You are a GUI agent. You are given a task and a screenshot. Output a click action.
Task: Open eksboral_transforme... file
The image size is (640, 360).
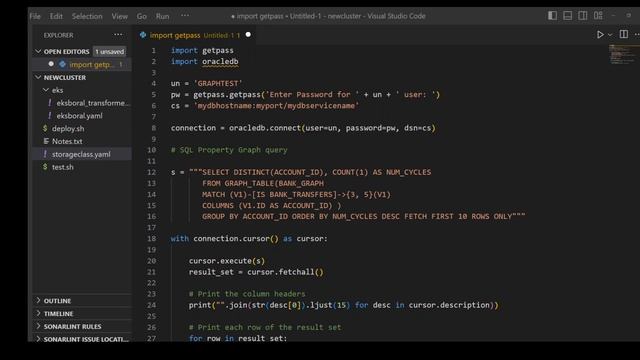pos(93,103)
